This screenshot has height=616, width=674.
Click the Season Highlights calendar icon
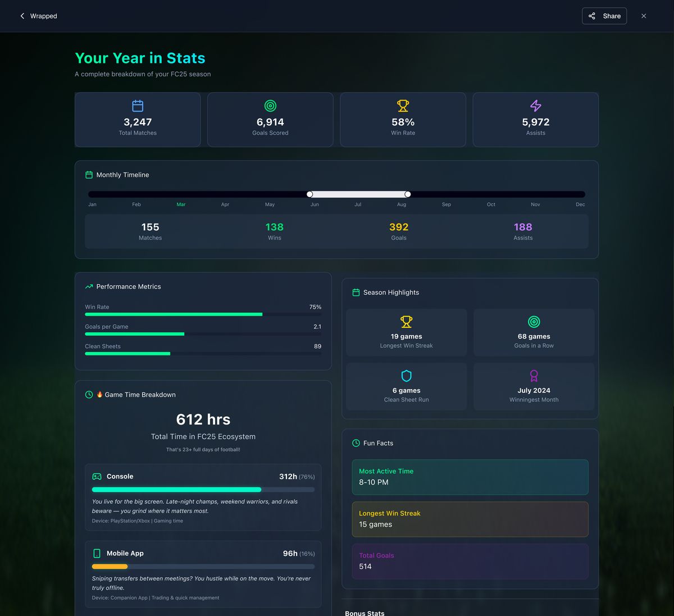coord(356,293)
